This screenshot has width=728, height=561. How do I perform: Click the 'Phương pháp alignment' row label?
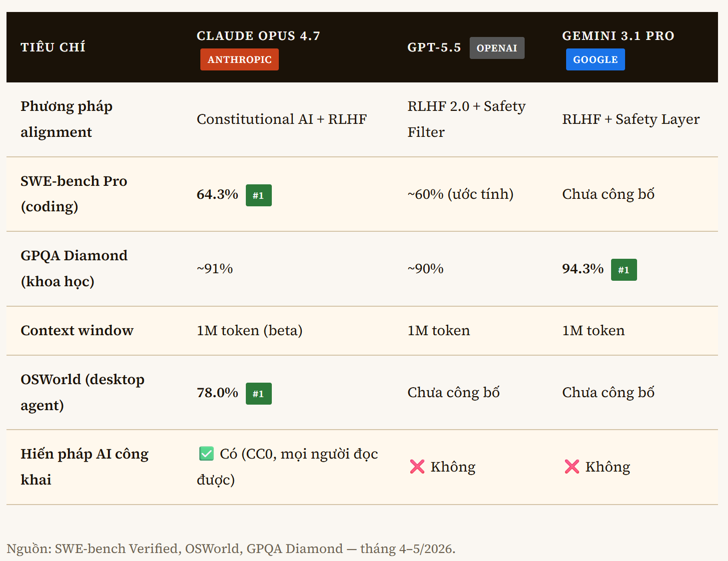click(66, 119)
